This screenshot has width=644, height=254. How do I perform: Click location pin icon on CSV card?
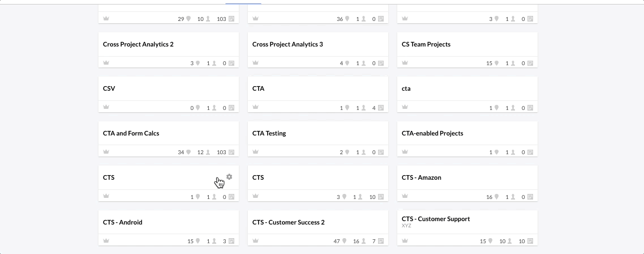coord(198,108)
